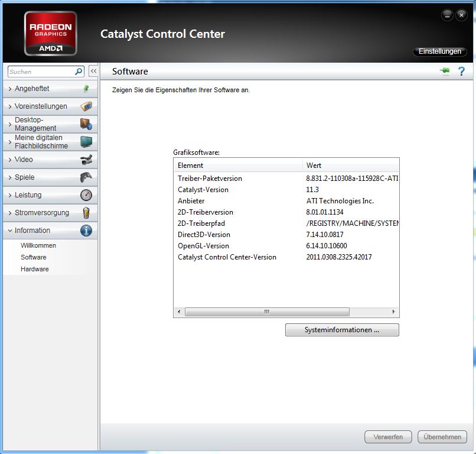
Task: Click the value 8.01.01.1134
Action: pos(324,212)
